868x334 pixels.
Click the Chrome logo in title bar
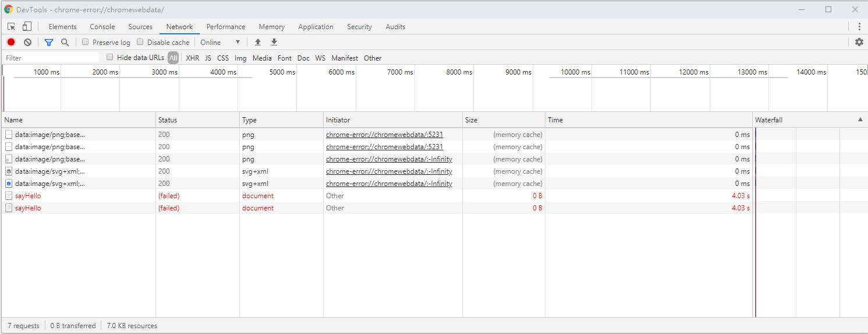(8, 9)
